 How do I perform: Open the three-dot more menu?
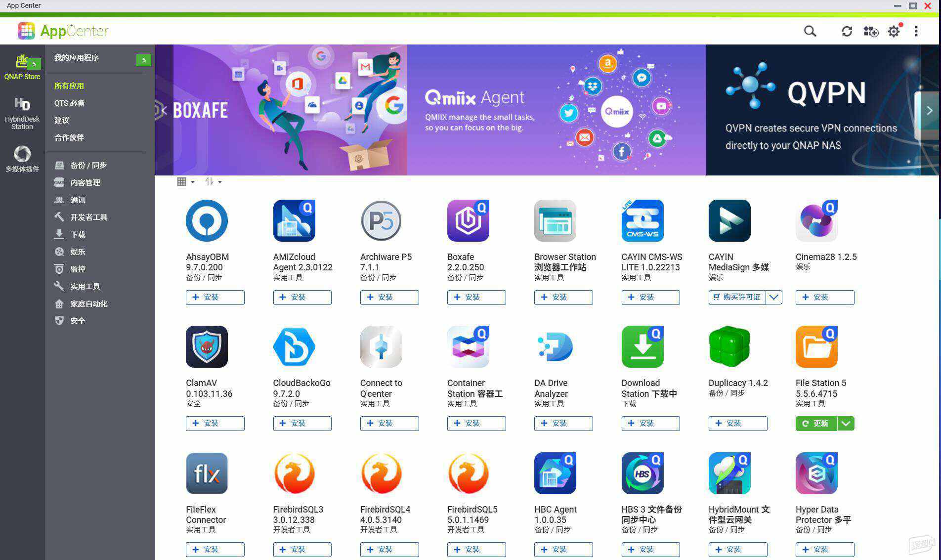916,31
